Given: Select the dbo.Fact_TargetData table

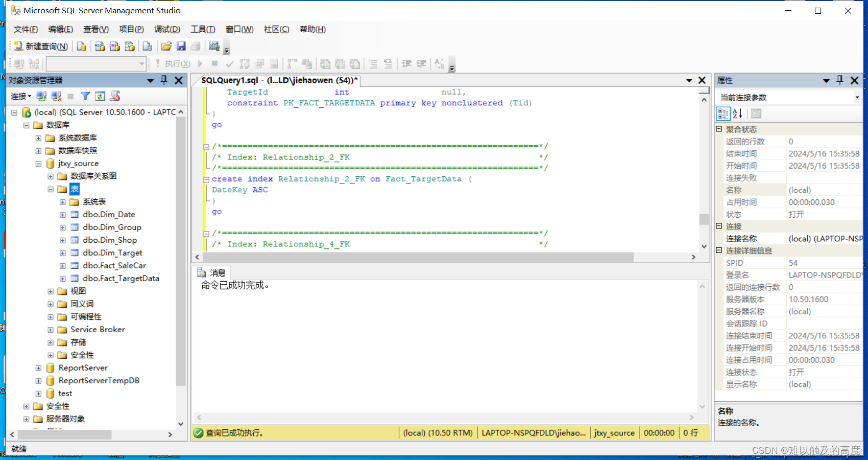Looking at the screenshot, I should coord(121,279).
